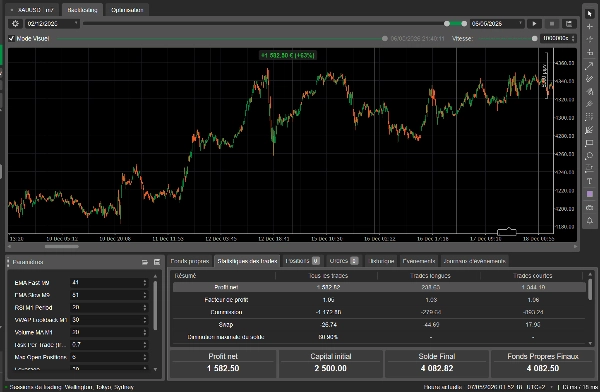
Task: Toggle the Mode Visuel checkbox
Action: 11,38
